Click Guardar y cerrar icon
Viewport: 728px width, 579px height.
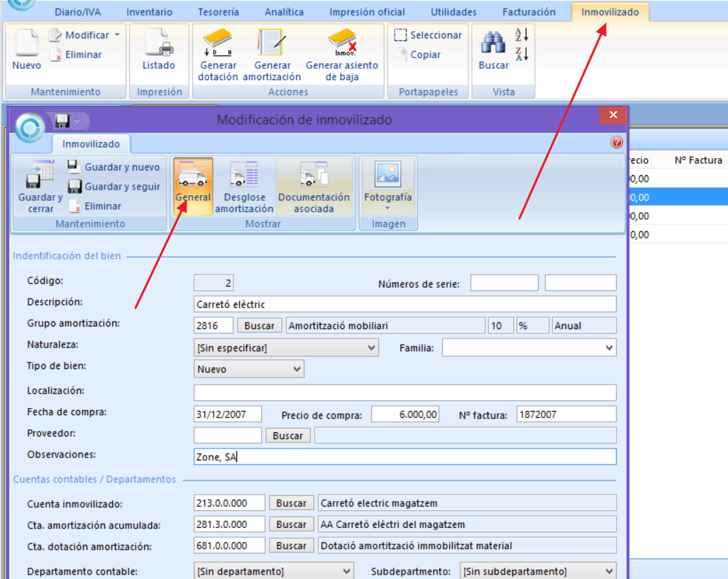click(40, 177)
